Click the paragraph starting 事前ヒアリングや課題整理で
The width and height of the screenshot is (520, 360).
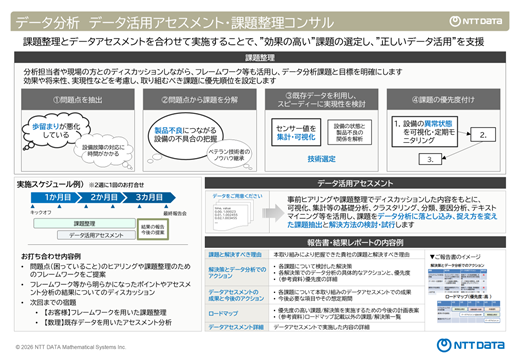coord(392,212)
